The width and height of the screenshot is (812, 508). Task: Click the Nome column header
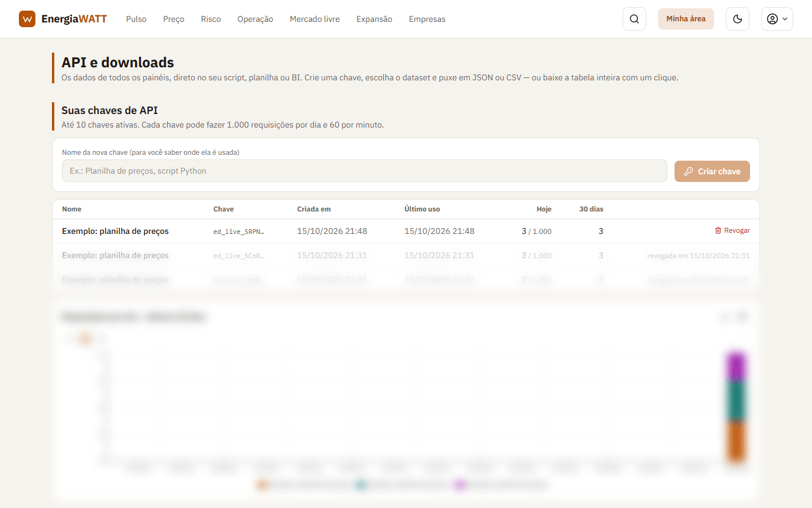point(71,209)
